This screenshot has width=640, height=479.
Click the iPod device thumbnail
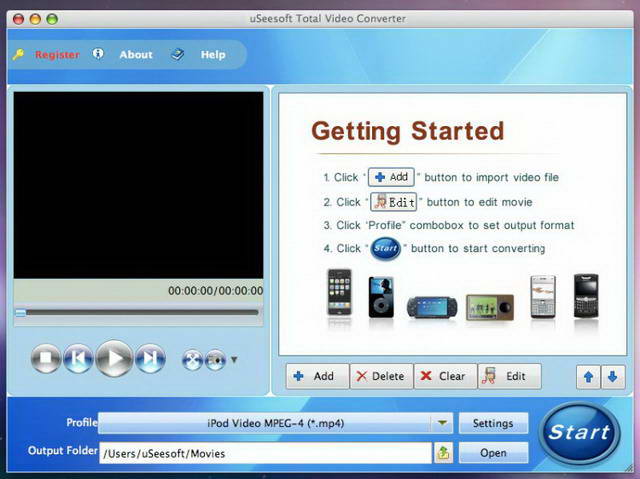(x=381, y=297)
